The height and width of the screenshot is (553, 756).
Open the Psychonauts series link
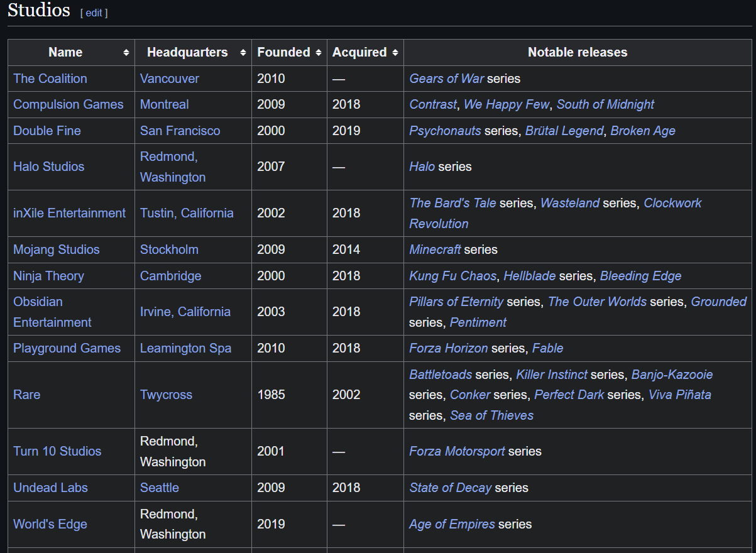click(x=446, y=131)
